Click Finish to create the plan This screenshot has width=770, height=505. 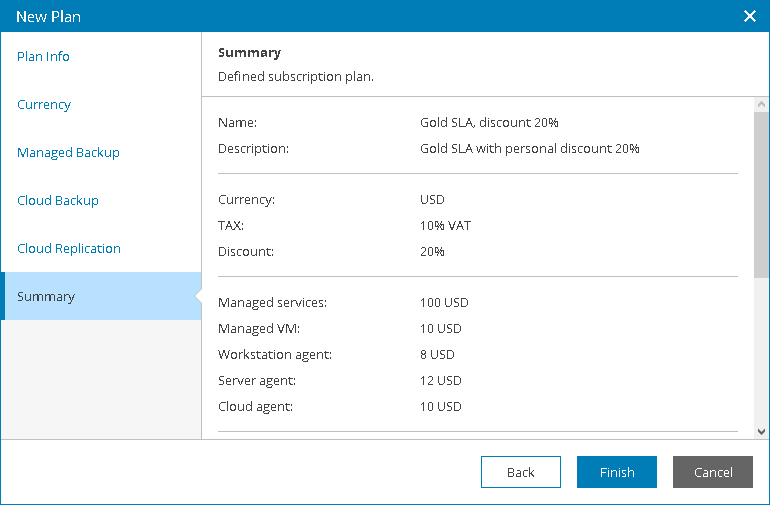click(617, 472)
